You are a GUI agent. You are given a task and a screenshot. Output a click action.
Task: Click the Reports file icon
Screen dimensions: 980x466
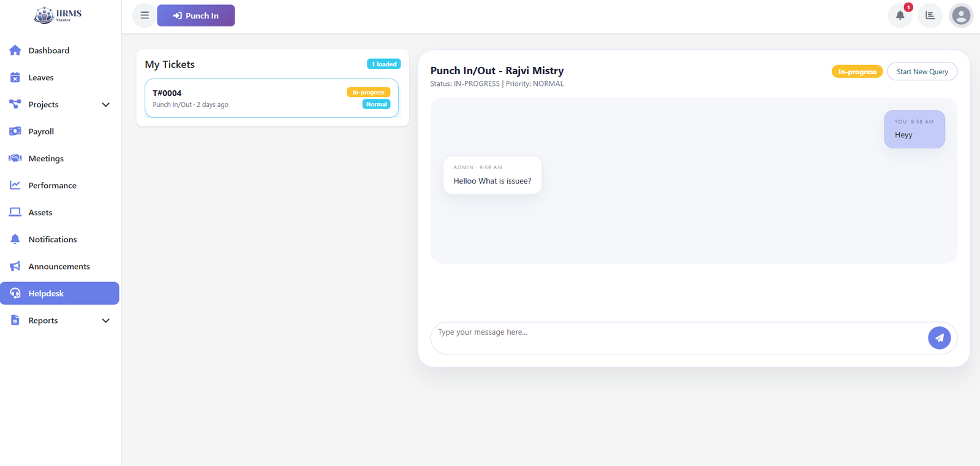pos(15,320)
